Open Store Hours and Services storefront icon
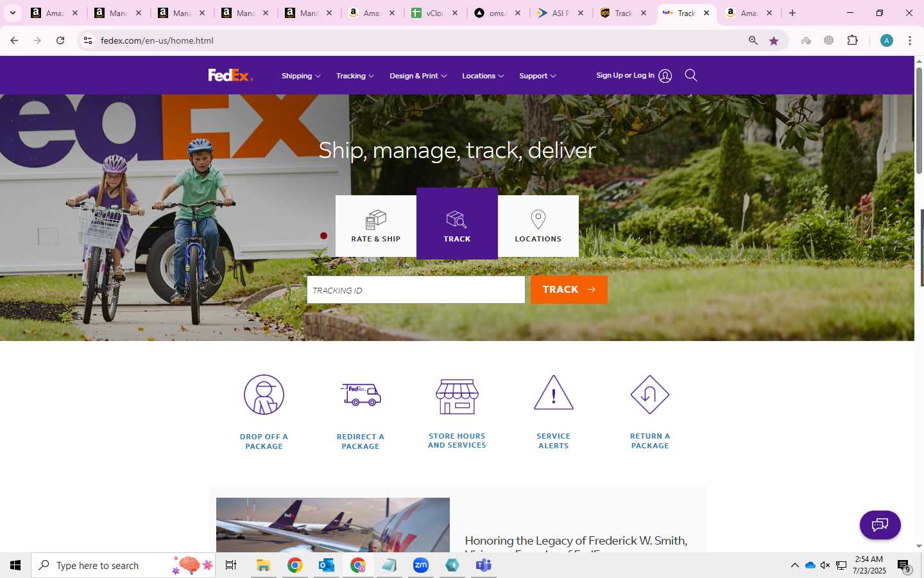The image size is (924, 578). click(x=457, y=396)
